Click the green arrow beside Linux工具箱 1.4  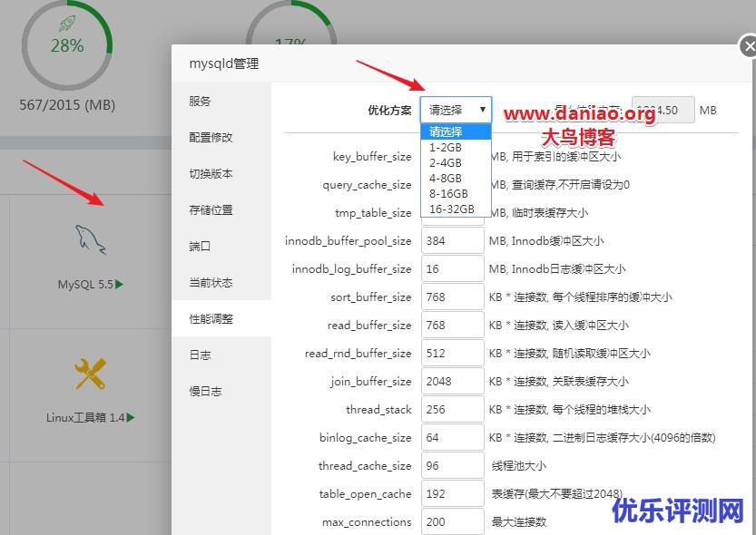pyautogui.click(x=131, y=418)
